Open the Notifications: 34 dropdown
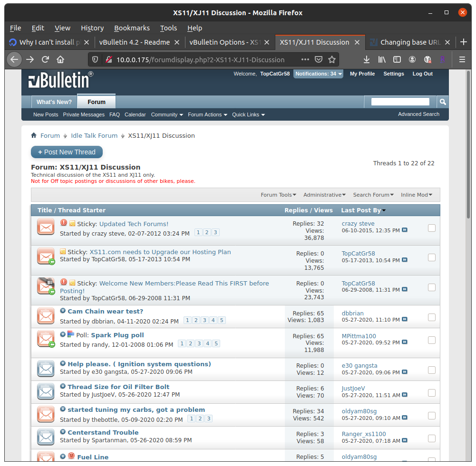This screenshot has width=476, height=466. point(318,74)
